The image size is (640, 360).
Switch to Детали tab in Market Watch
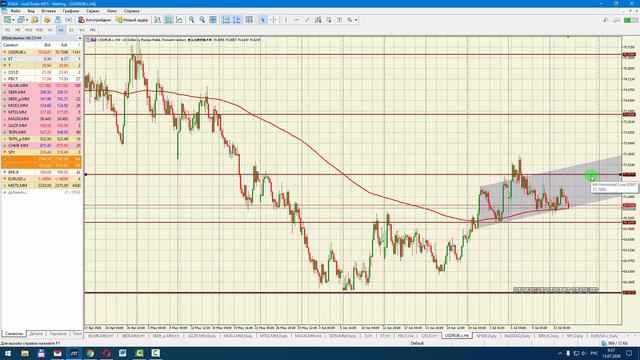[x=36, y=334]
